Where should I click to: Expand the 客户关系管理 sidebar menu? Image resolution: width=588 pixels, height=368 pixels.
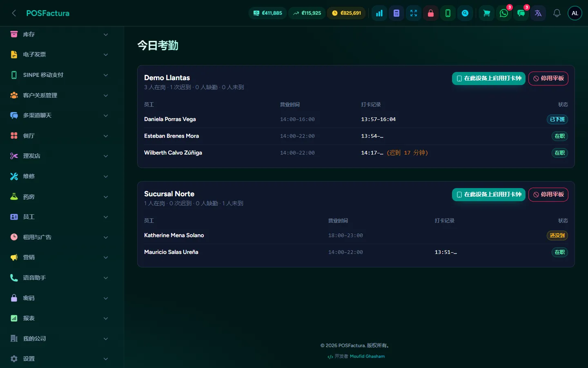(x=60, y=95)
